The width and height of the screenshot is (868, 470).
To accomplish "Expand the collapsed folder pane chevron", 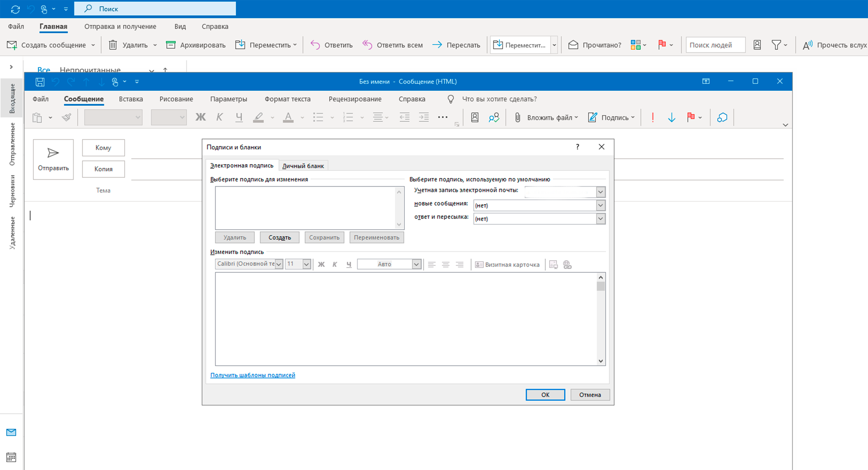I will tap(11, 67).
